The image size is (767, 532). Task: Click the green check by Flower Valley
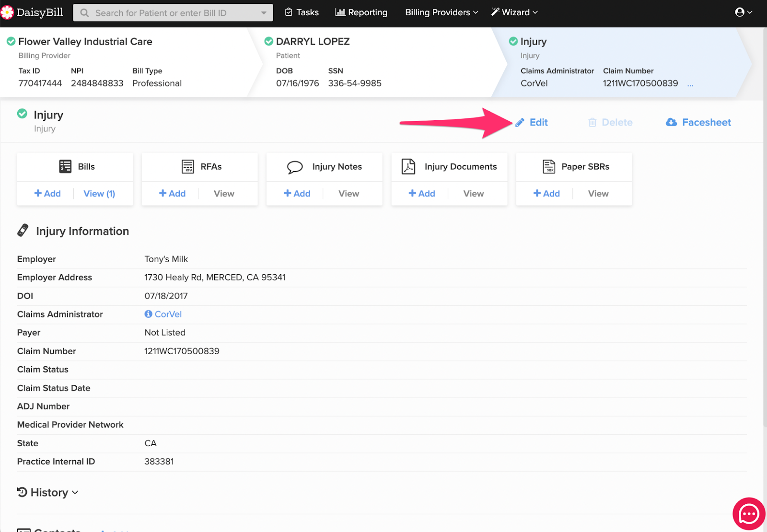click(x=11, y=42)
